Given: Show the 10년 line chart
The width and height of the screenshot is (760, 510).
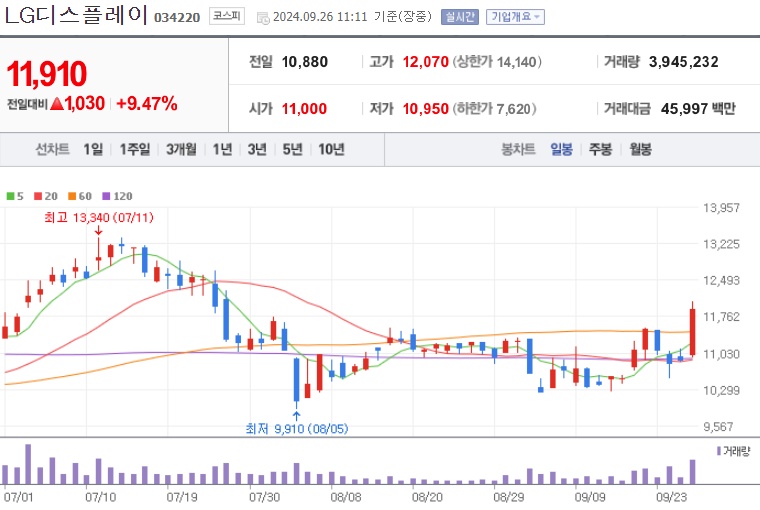Looking at the screenshot, I should (331, 149).
